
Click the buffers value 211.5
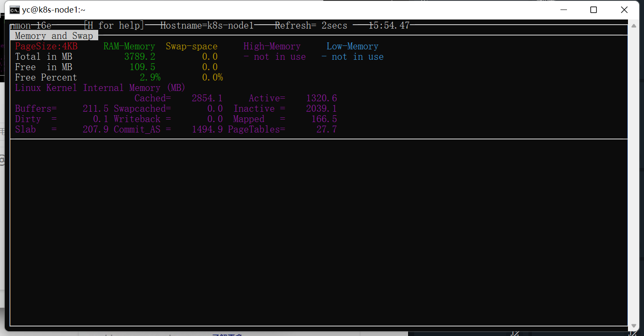pos(96,109)
